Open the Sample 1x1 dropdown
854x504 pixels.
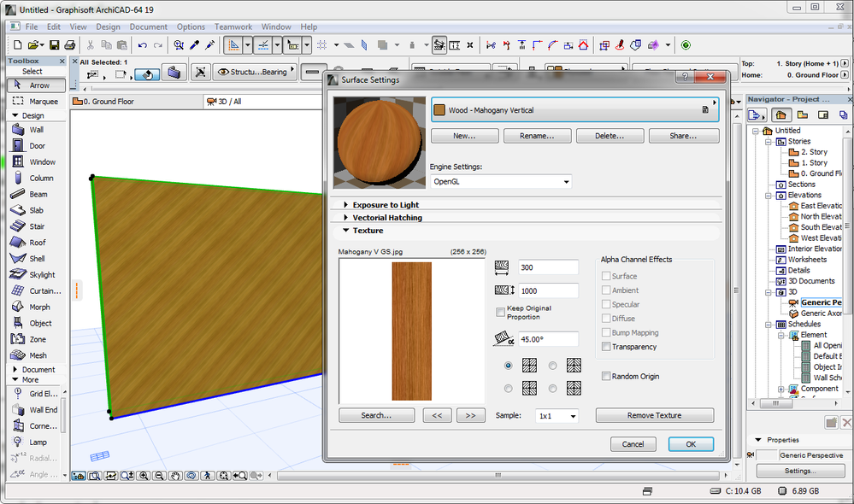[557, 416]
